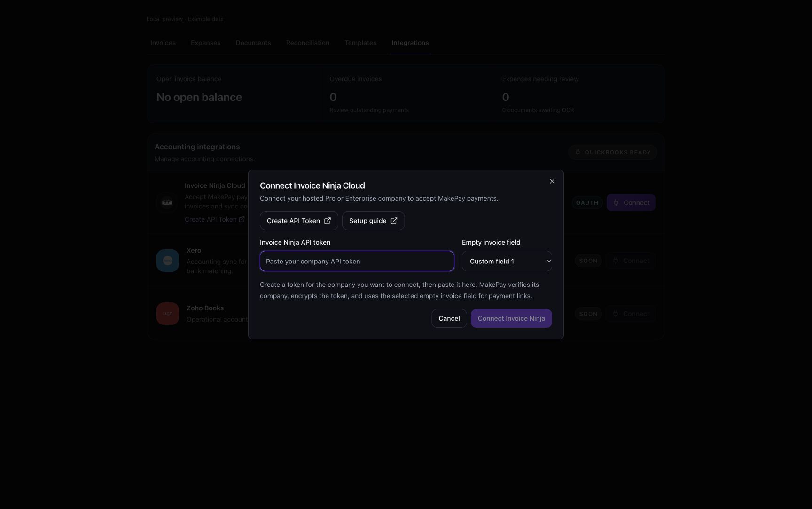The width and height of the screenshot is (812, 509).
Task: Open the Documents tab
Action: (253, 43)
